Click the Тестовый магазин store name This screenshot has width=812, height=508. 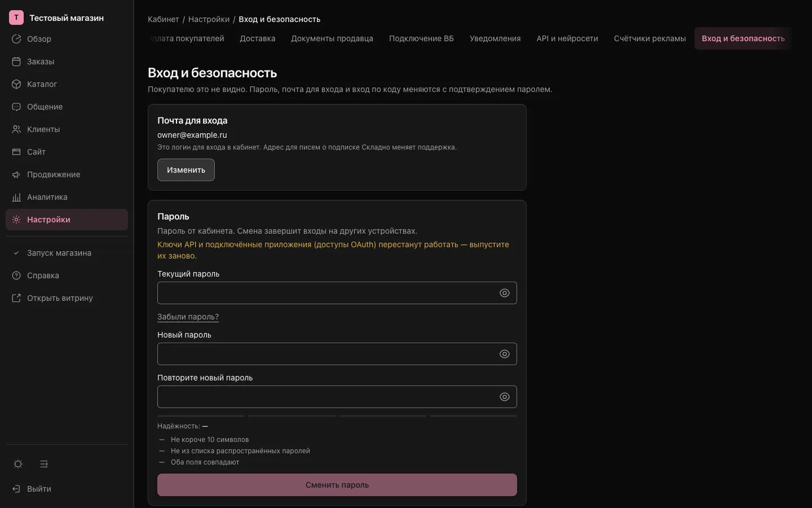click(x=67, y=18)
